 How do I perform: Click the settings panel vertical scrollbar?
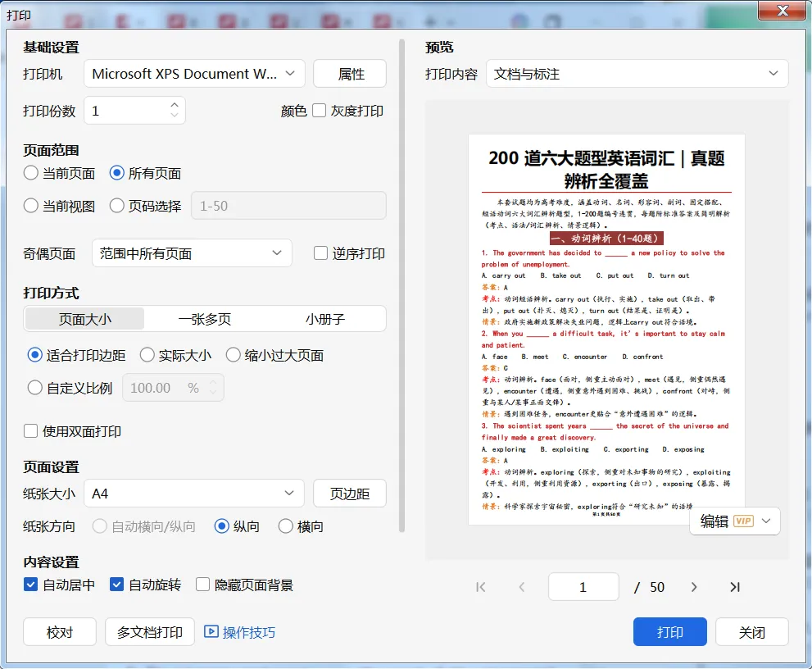(x=401, y=285)
